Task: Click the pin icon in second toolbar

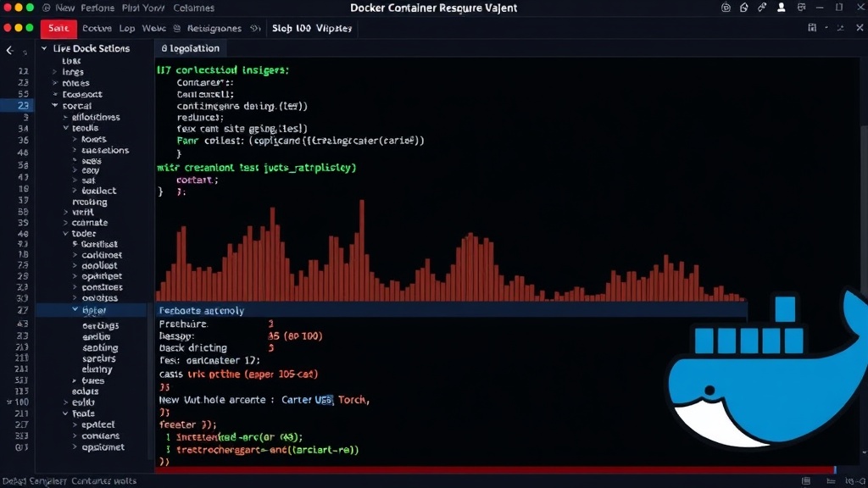Action: coord(840,28)
